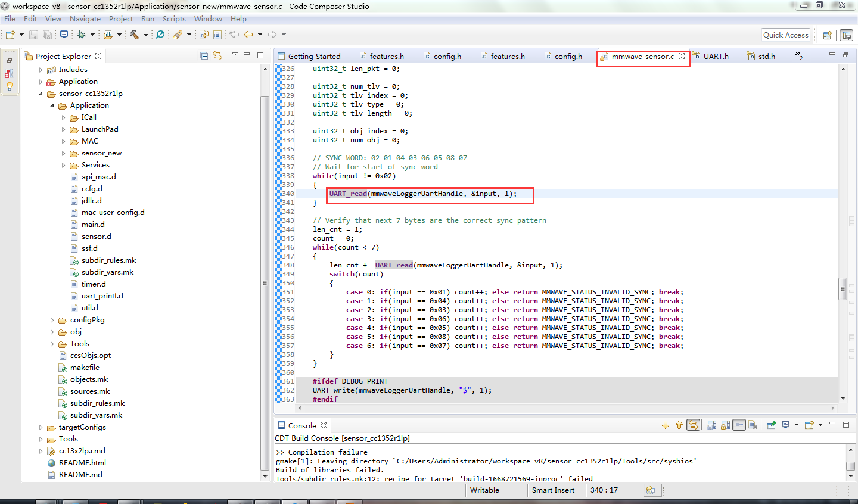Image resolution: width=858 pixels, height=504 pixels.
Task: Open the hidden editor tabs overflow list
Action: pyautogui.click(x=798, y=56)
